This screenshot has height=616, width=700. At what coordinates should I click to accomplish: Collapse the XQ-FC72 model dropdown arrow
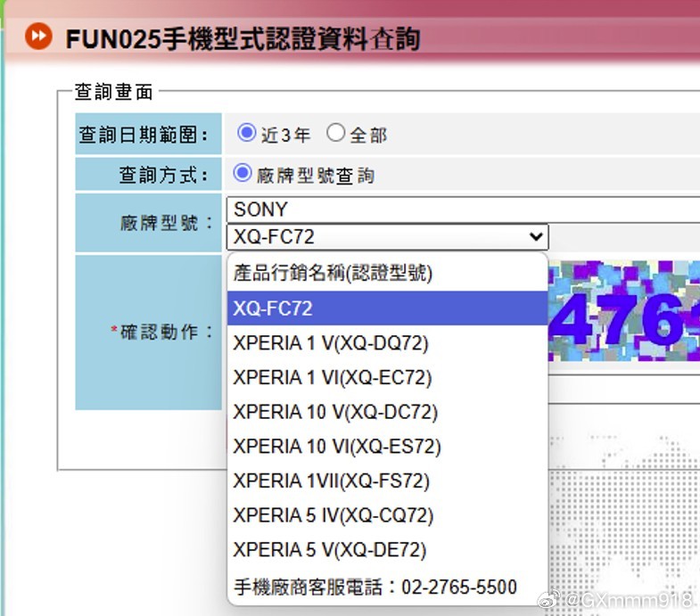point(535,236)
